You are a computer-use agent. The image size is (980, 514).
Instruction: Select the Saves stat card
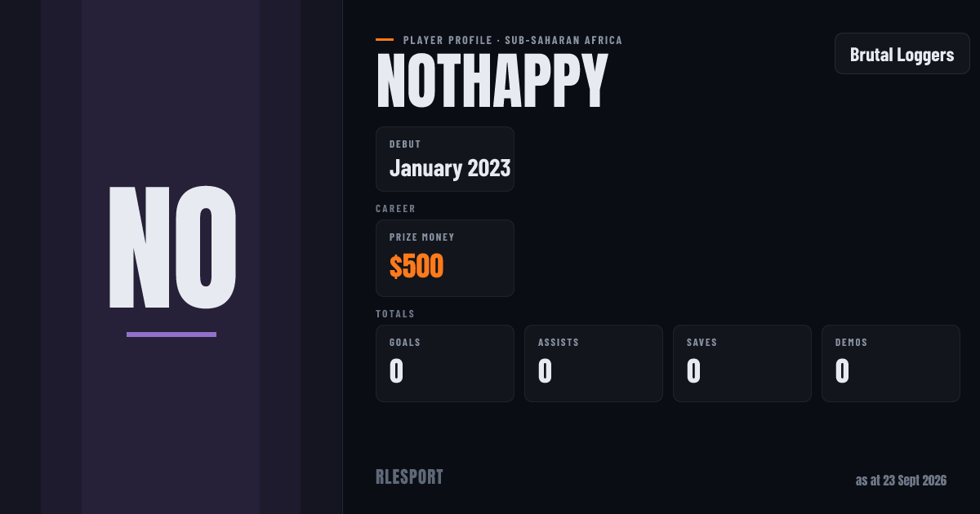point(742,363)
